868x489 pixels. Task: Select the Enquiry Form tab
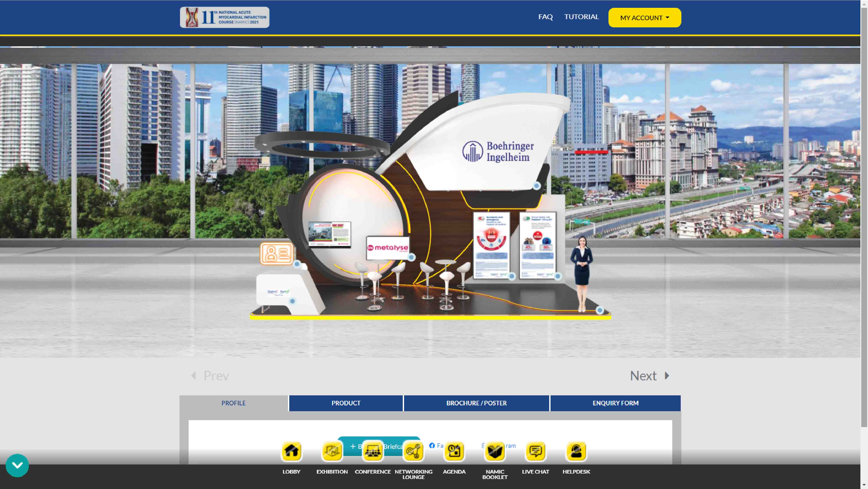point(615,403)
